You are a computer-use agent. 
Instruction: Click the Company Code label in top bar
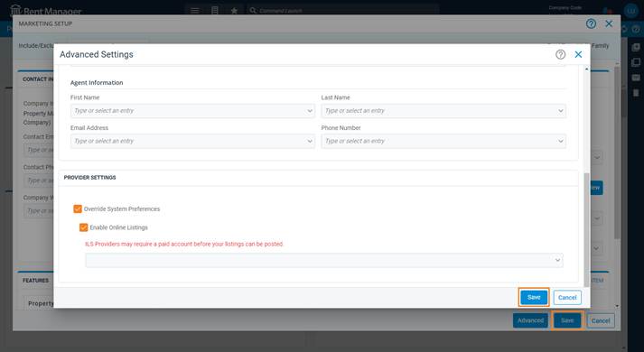coord(565,8)
